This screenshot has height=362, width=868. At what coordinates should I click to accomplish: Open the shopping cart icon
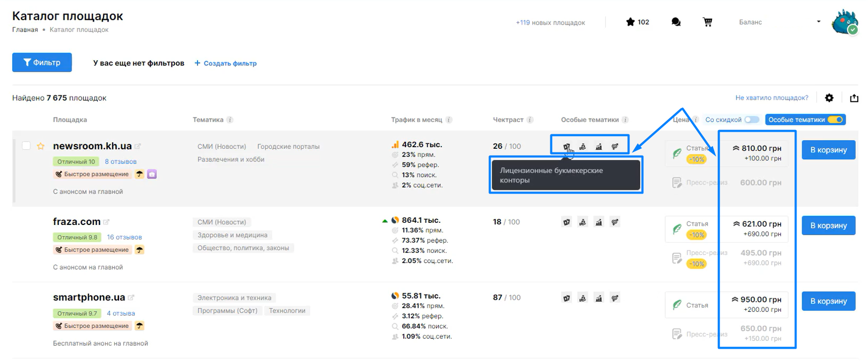click(x=707, y=22)
